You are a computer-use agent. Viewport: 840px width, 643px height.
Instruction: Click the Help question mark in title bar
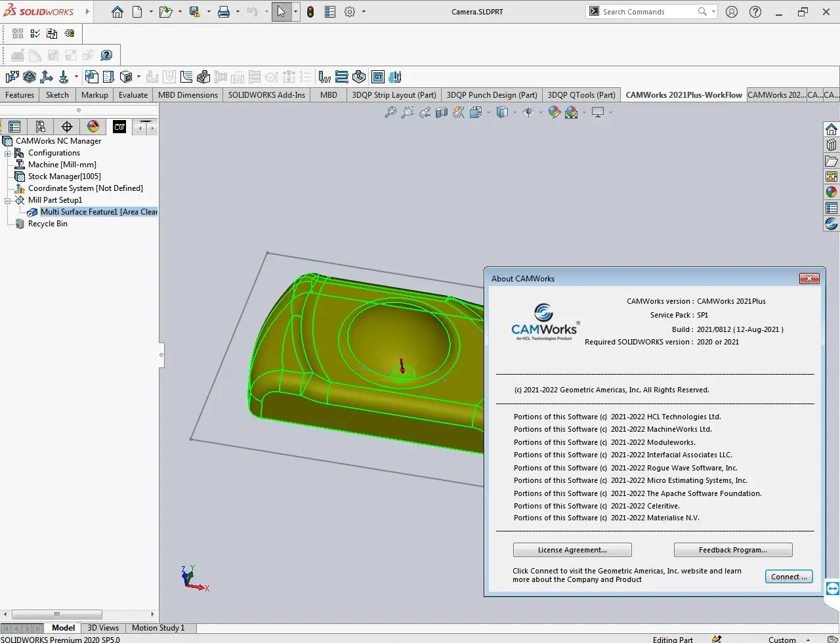[755, 12]
